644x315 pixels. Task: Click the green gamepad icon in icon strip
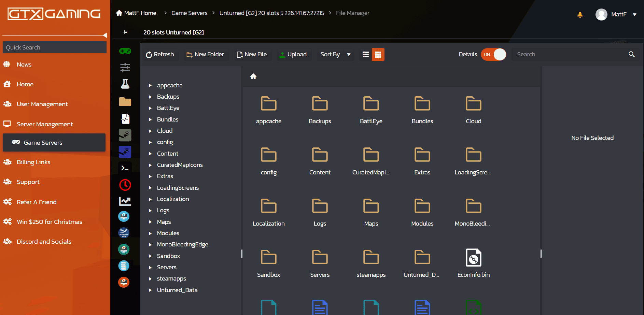(125, 51)
